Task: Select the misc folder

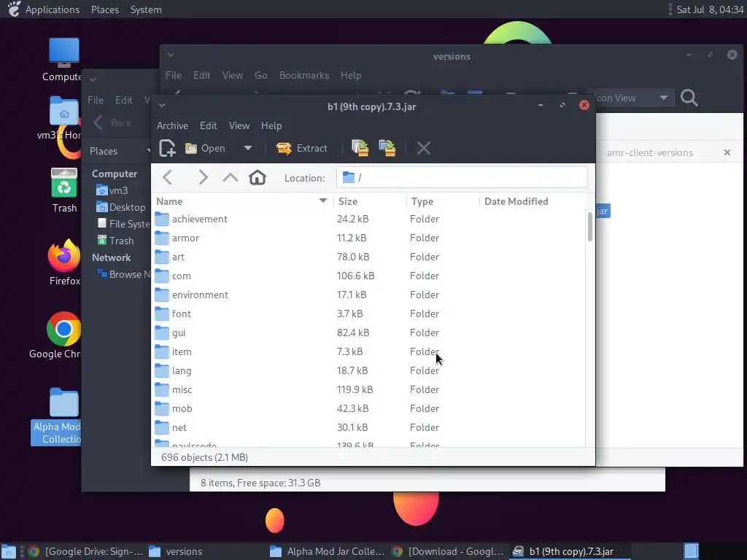Action: click(x=368, y=389)
